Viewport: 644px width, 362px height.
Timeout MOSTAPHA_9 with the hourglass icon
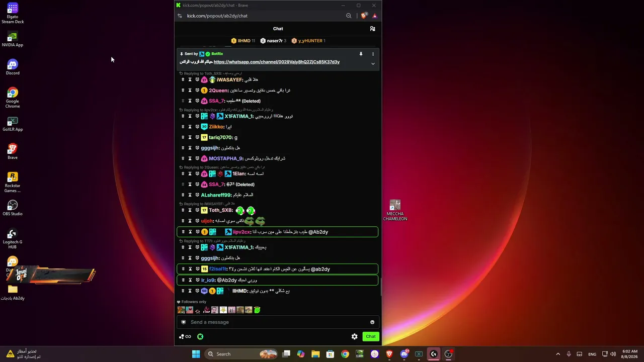tap(190, 158)
